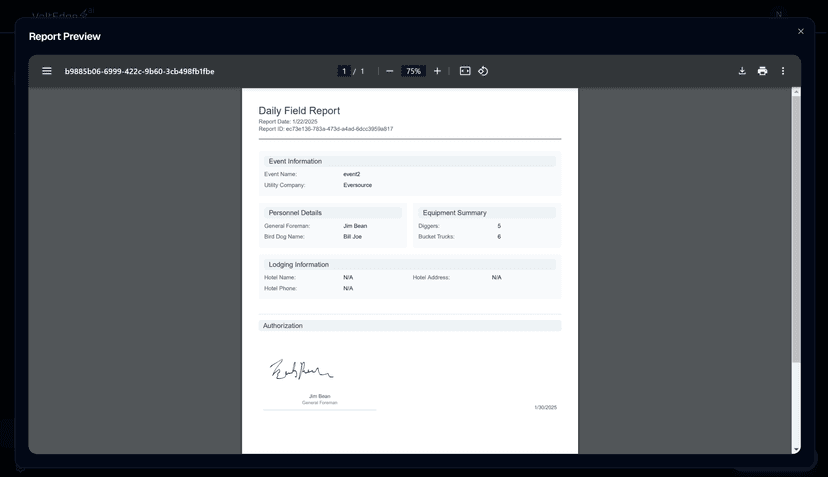828x477 pixels.
Task: Click the handwritten signature image
Action: [x=301, y=370]
